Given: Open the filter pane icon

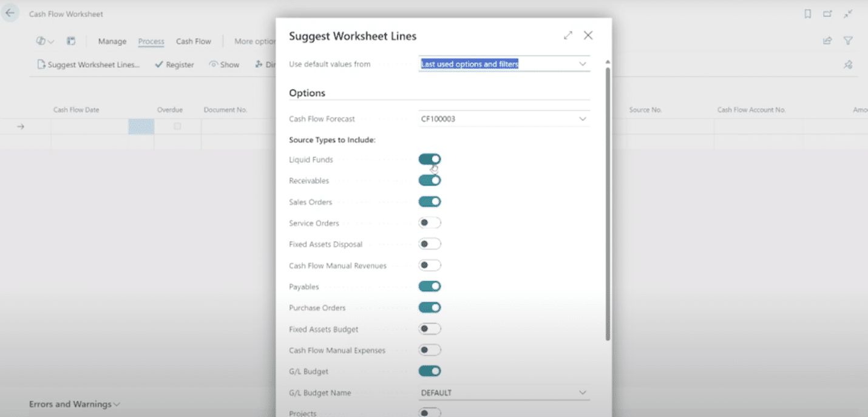Looking at the screenshot, I should [x=848, y=41].
